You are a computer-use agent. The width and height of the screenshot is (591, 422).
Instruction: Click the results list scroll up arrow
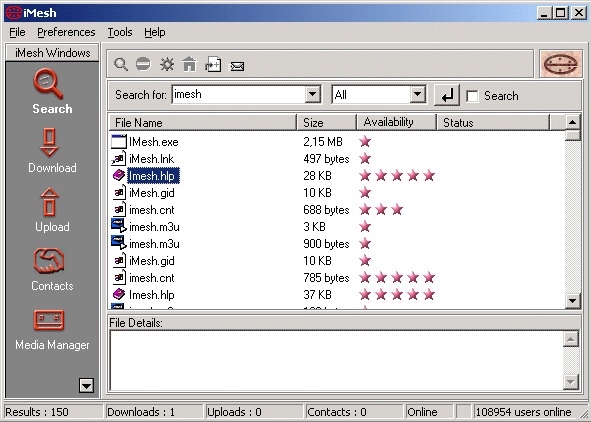pyautogui.click(x=573, y=122)
